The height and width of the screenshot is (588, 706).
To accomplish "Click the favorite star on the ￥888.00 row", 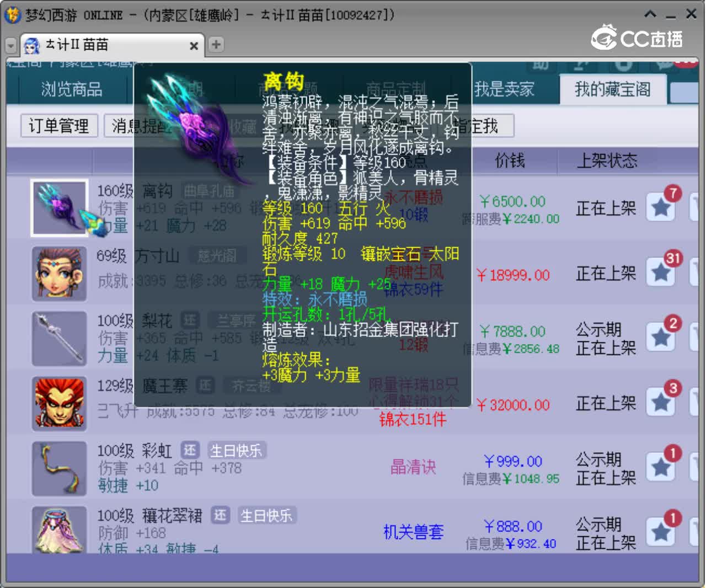I will 661,532.
